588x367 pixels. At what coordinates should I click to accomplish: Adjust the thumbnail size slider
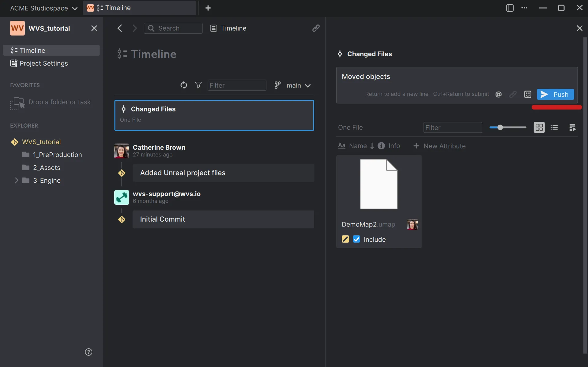500,127
